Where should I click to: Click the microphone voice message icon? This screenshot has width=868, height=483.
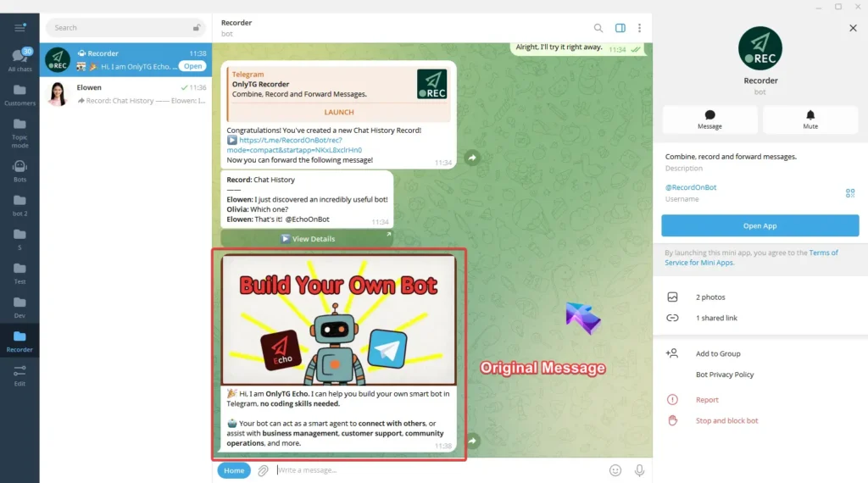639,470
